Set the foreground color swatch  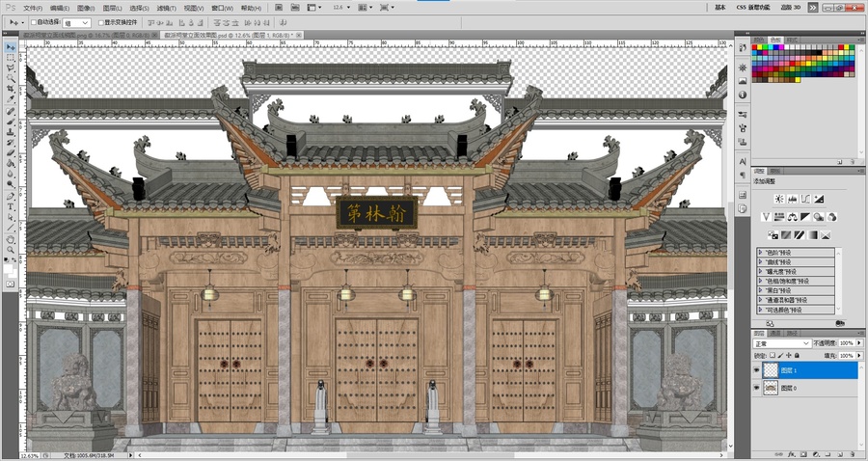(8, 268)
